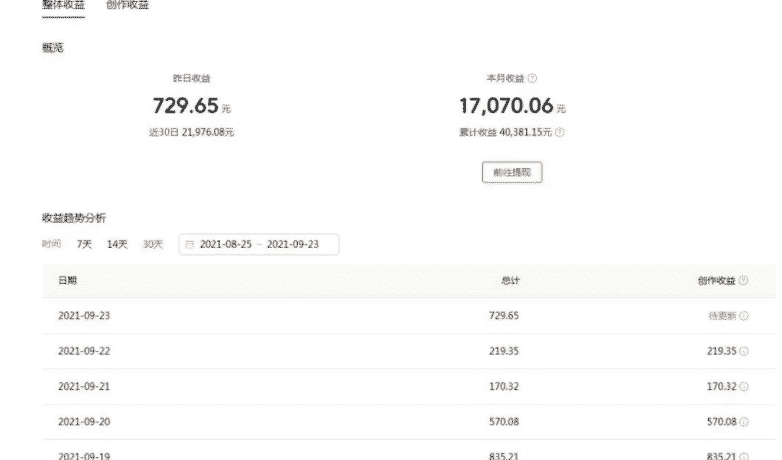Open the date range picker field
Screen dimensions: 782x460
click(259, 244)
